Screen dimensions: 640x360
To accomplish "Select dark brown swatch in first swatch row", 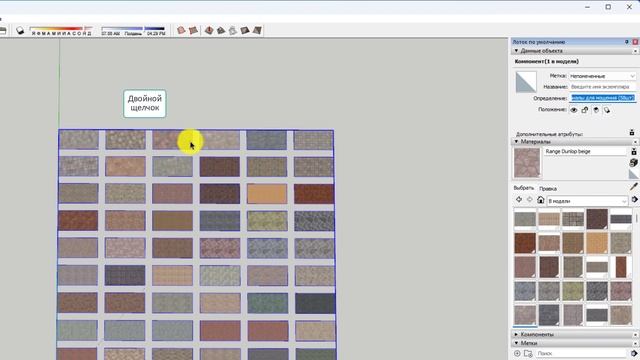I will (x=597, y=219).
